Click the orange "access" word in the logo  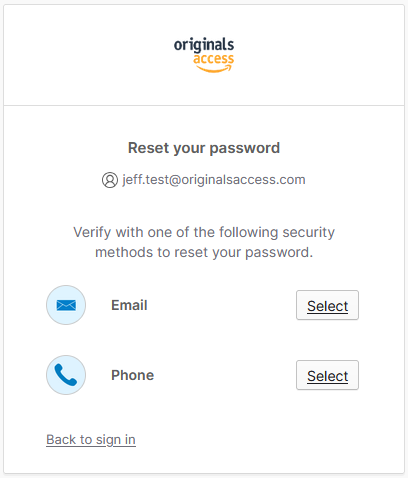click(x=214, y=58)
